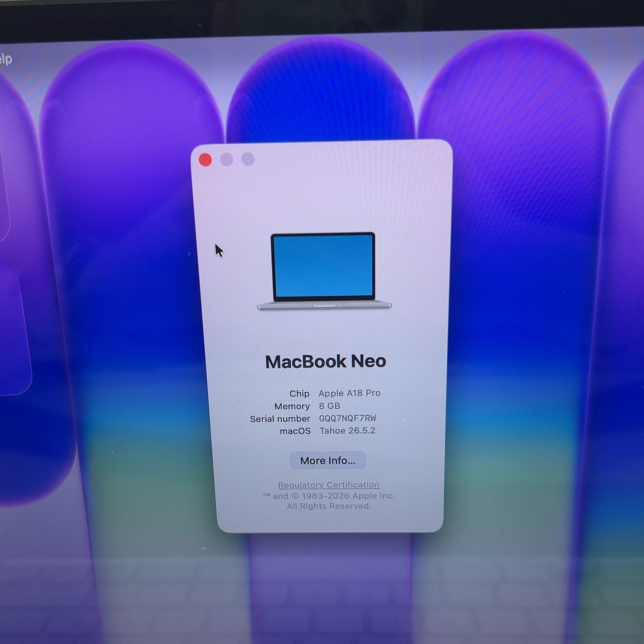Image resolution: width=644 pixels, height=644 pixels.
Task: Click the Tahoe 26.5.2 version text
Action: [347, 431]
